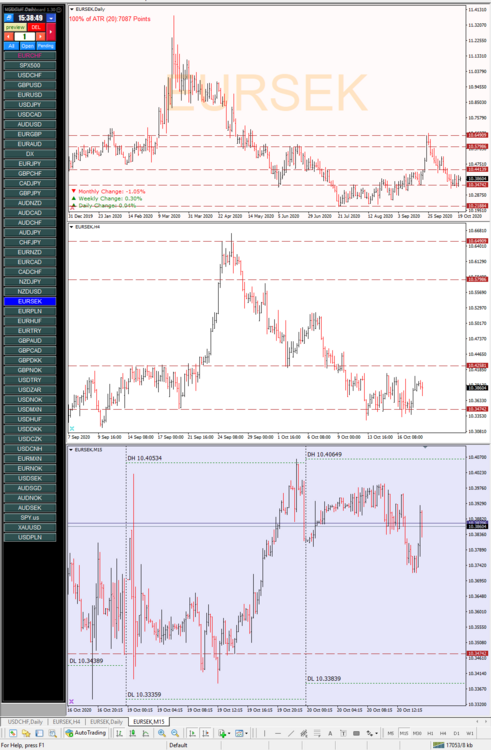Viewport: 491px width, 750px height.
Task: Select the trendline drawing tool
Action: click(291, 733)
